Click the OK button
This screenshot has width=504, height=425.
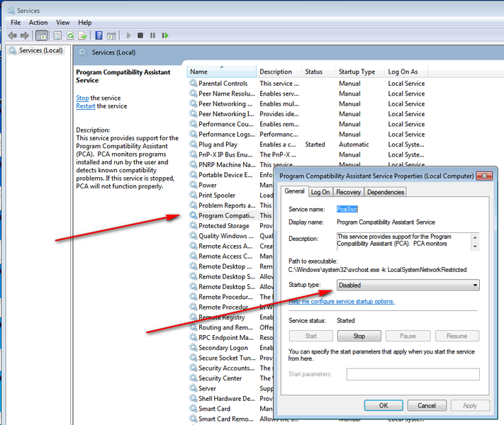383,405
